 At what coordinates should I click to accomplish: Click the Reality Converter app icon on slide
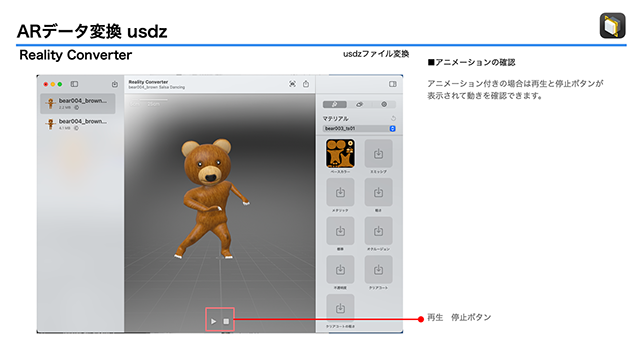coord(612,25)
